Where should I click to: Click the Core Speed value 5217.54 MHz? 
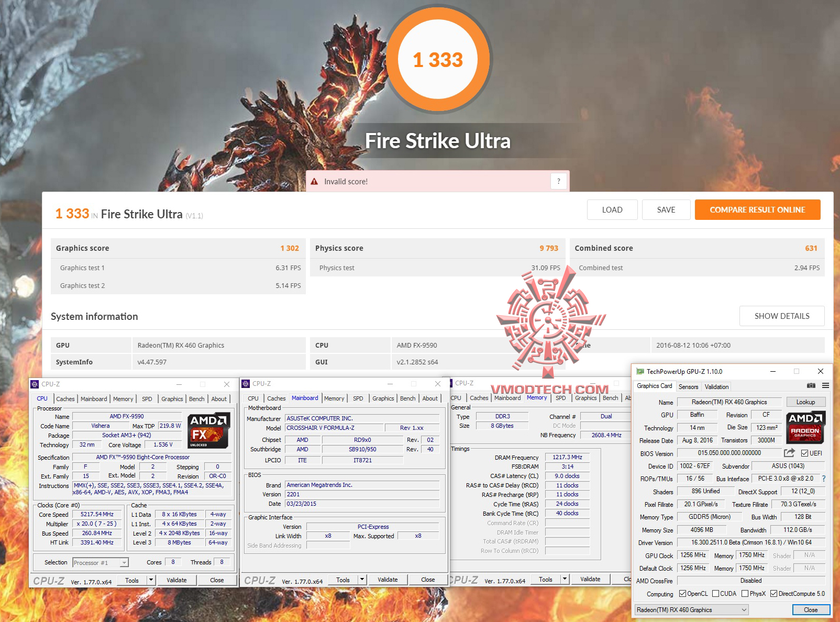coord(97,514)
